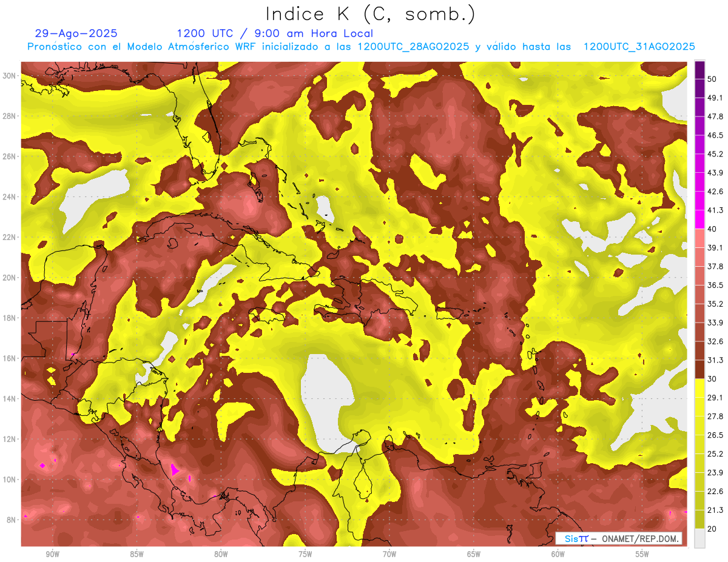Image resolution: width=728 pixels, height=562 pixels.
Task: Click legend value "27.8"
Action: [715, 416]
